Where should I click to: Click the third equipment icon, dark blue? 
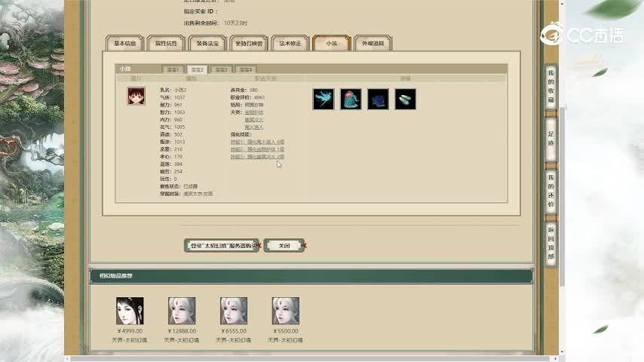pyautogui.click(x=378, y=99)
